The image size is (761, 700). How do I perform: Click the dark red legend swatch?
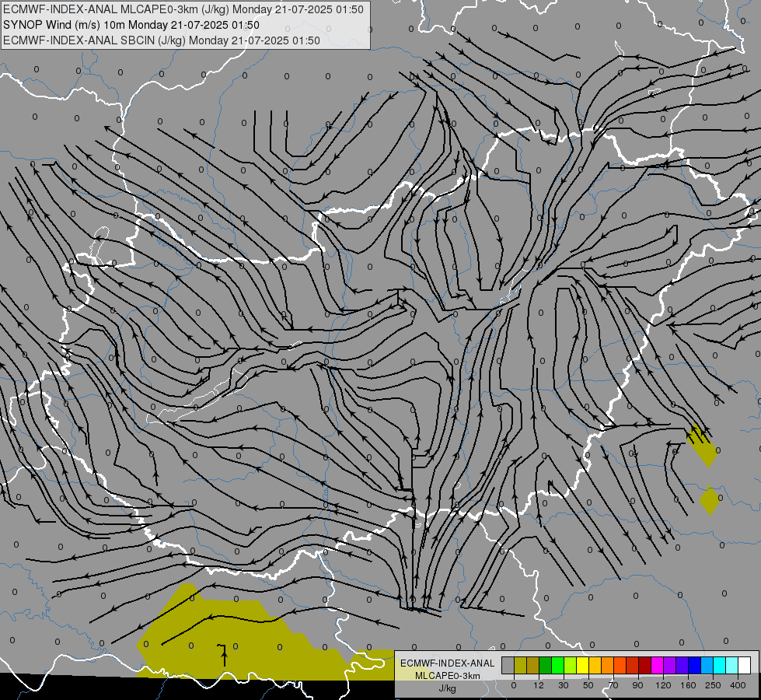pyautogui.click(x=644, y=665)
